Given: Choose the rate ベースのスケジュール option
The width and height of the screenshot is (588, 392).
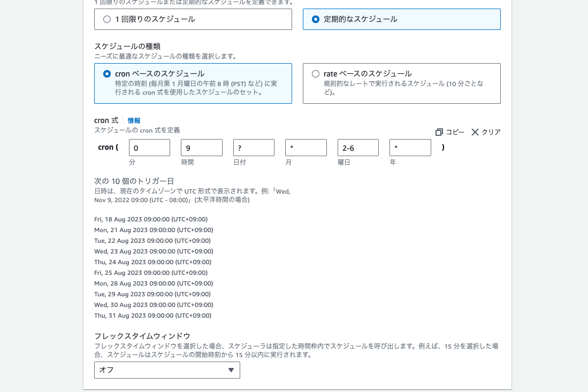Looking at the screenshot, I should point(315,74).
